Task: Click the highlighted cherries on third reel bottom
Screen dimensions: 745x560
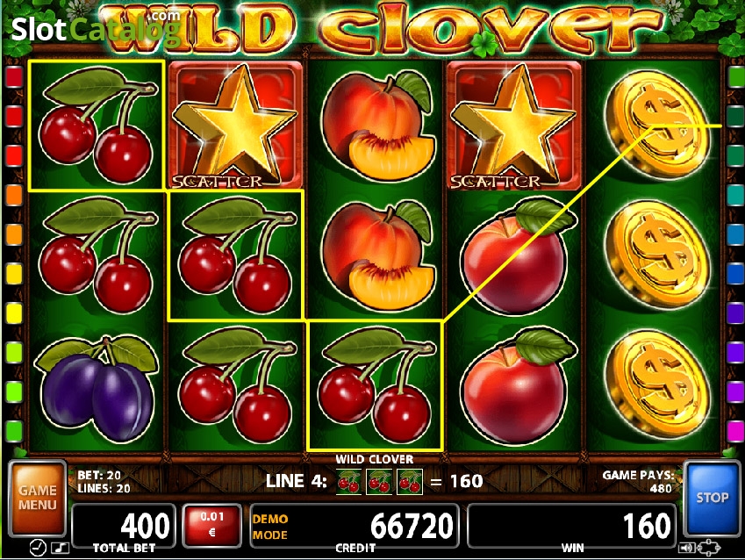Action: click(376, 386)
